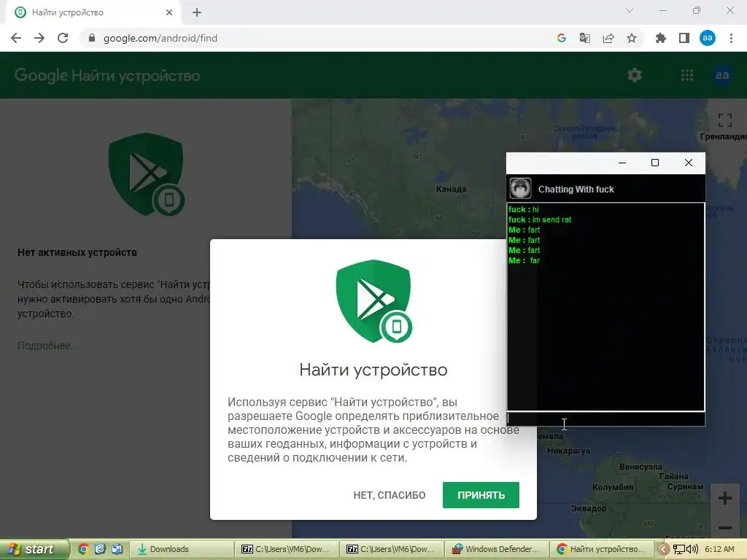Switch to first 7-Zip taskbar window

(x=287, y=549)
